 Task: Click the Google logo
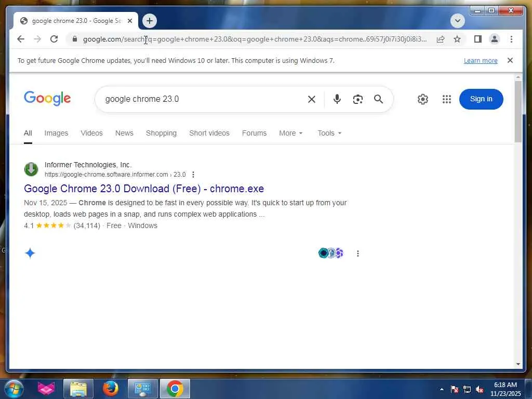(47, 98)
